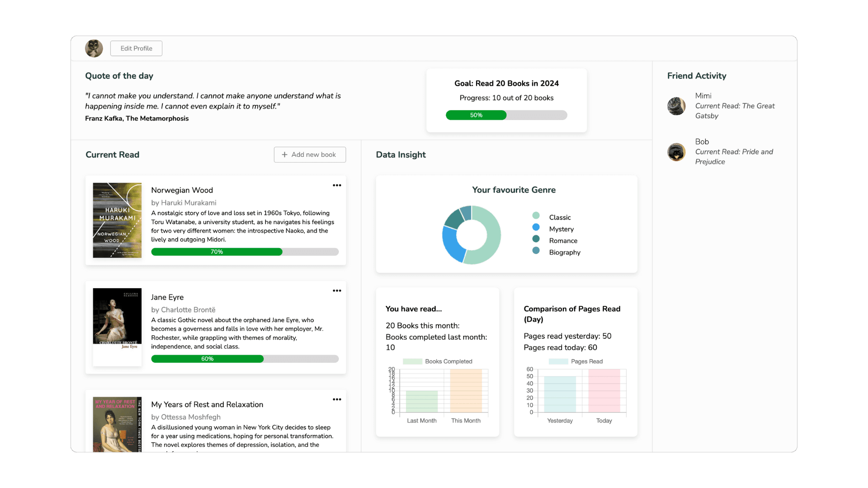This screenshot has height=488, width=868.
Task: Click Norwegian Wood 70% progress bar
Action: pyautogui.click(x=245, y=252)
